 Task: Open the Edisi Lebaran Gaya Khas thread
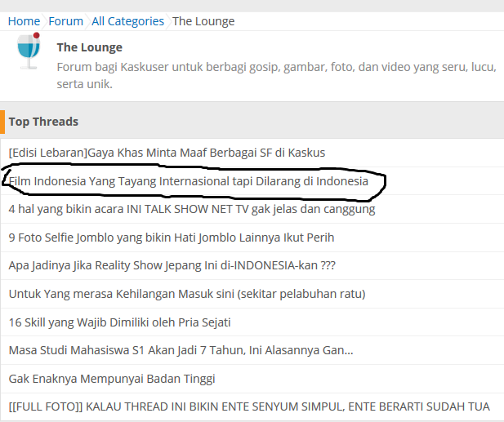point(167,153)
